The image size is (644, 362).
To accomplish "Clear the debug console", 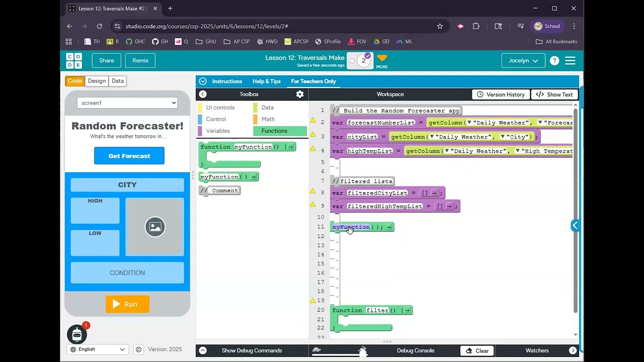I will [477, 351].
